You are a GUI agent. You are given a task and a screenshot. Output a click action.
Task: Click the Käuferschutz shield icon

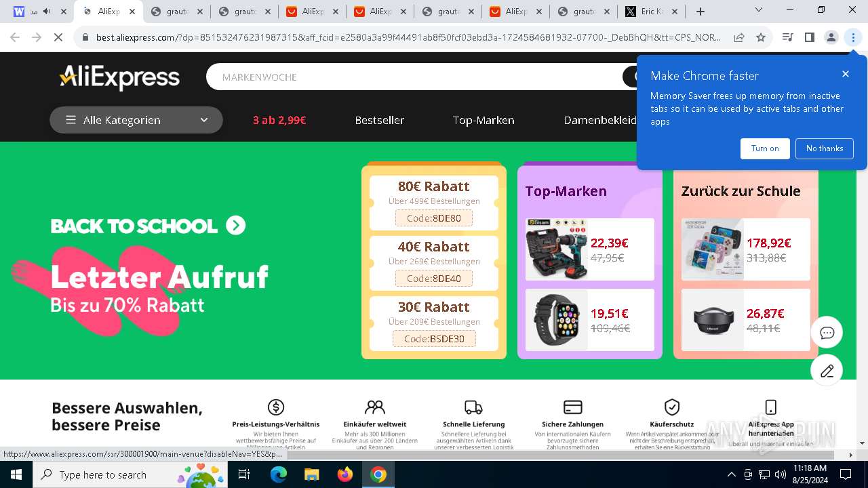tap(672, 407)
